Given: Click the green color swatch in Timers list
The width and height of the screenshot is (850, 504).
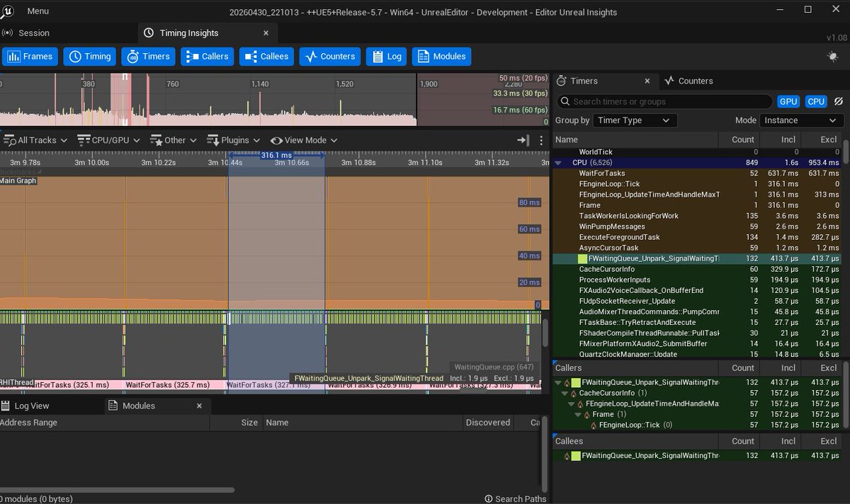Looking at the screenshot, I should [583, 258].
